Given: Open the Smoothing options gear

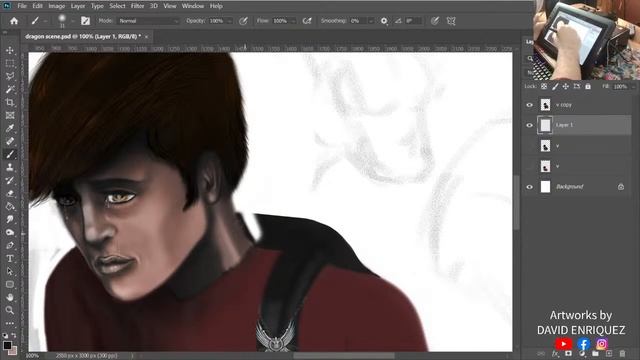Looking at the screenshot, I should coord(384,21).
